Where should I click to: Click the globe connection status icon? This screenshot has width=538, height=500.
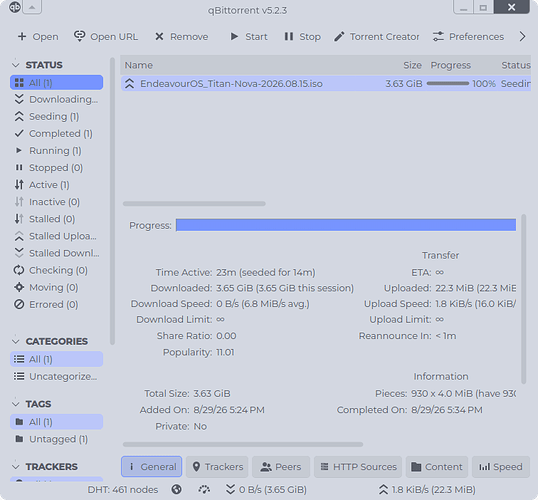(177, 489)
